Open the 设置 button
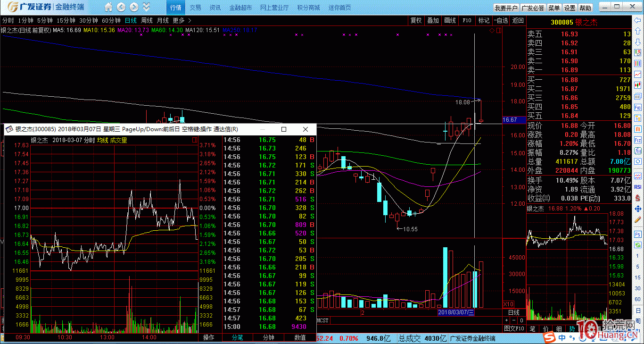Screen dimensions: 644x344 click(x=570, y=8)
